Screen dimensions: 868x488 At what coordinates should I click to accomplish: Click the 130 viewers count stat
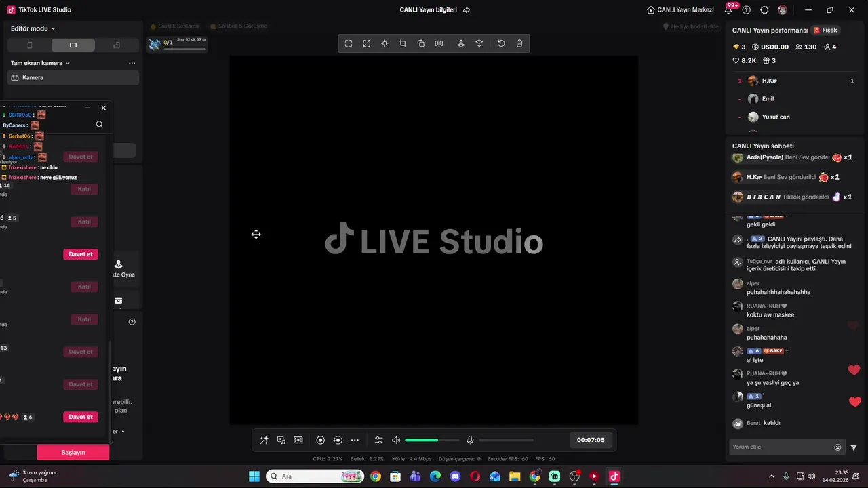tap(806, 47)
